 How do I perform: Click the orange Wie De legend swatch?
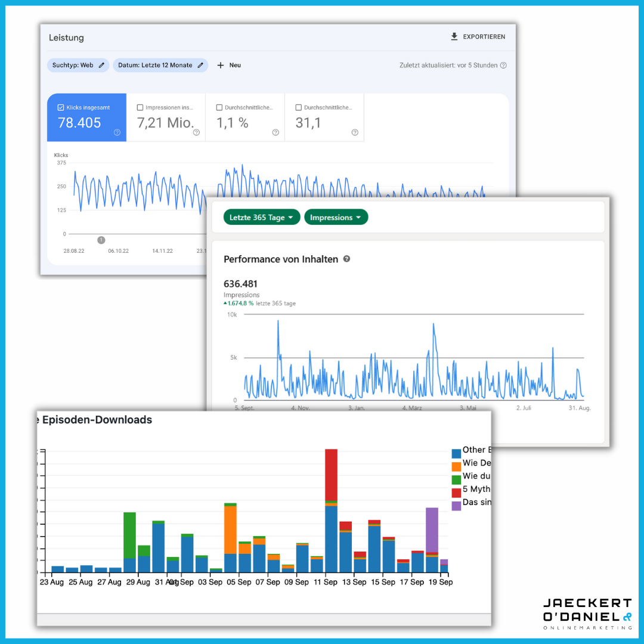click(x=456, y=466)
